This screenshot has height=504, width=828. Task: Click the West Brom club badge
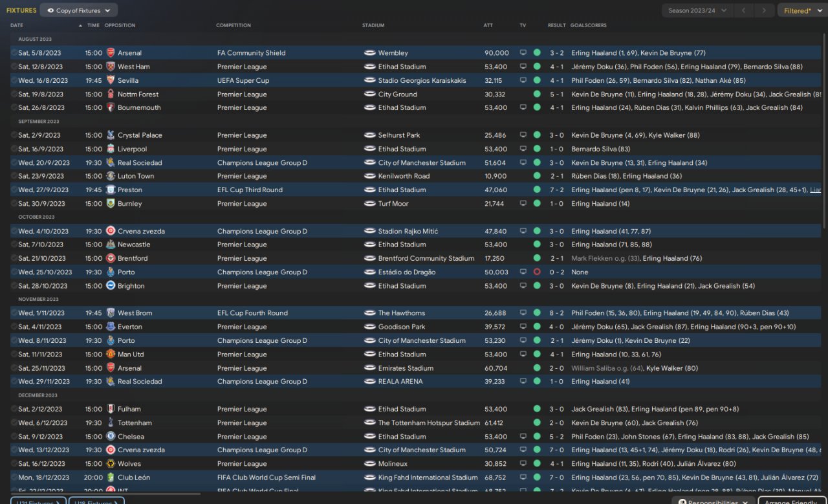[111, 313]
